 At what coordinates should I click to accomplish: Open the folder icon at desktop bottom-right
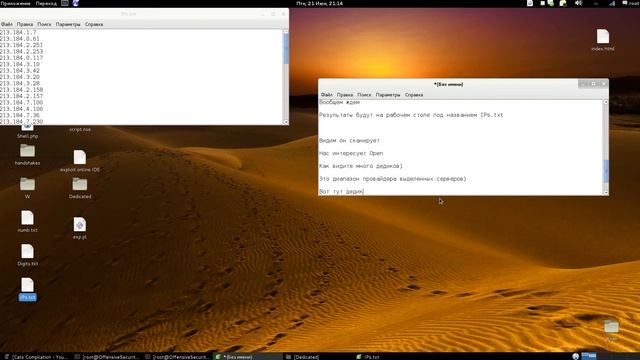pyautogui.click(x=611, y=327)
